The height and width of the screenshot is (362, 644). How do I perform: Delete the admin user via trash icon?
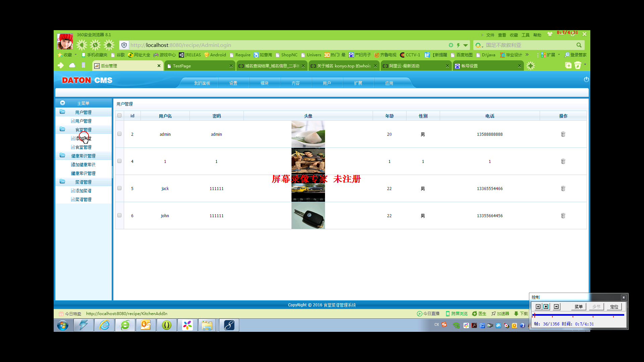pos(563,134)
